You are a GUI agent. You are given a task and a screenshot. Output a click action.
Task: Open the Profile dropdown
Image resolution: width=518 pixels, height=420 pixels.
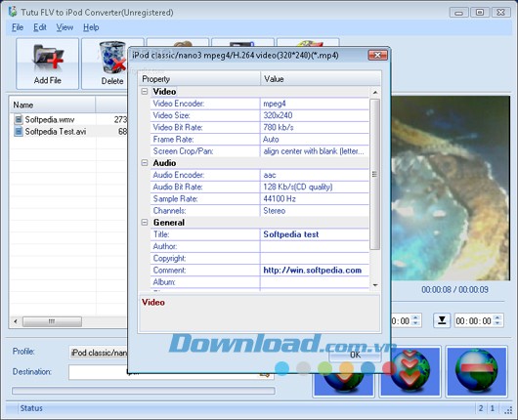(x=99, y=353)
